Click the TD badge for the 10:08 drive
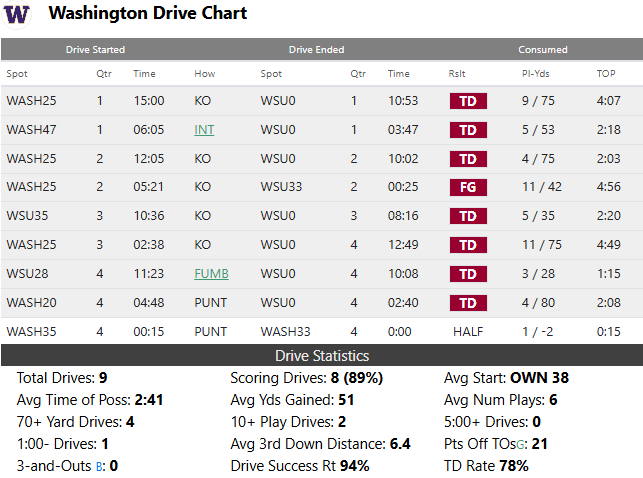The width and height of the screenshot is (643, 478). [468, 274]
